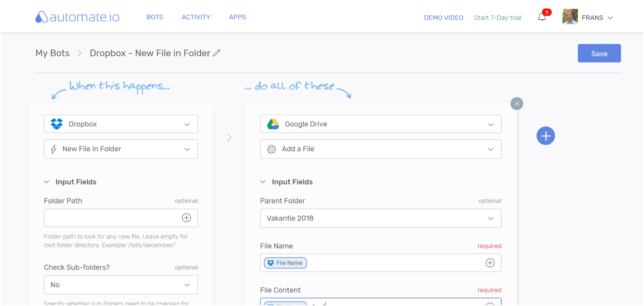Insert field into Folder Path with plus icon
Screen dimensions: 644x306
click(x=187, y=218)
